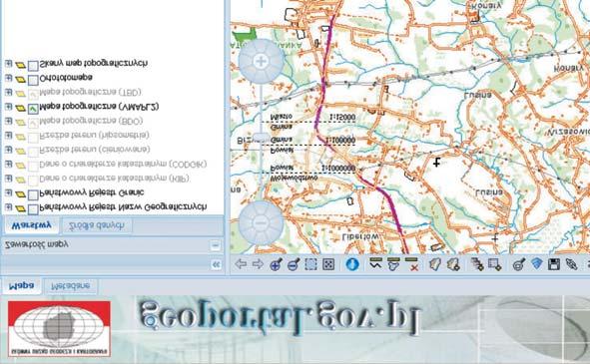Activate the blue information identify tool
Screen dimensions: 590x364
352,264
